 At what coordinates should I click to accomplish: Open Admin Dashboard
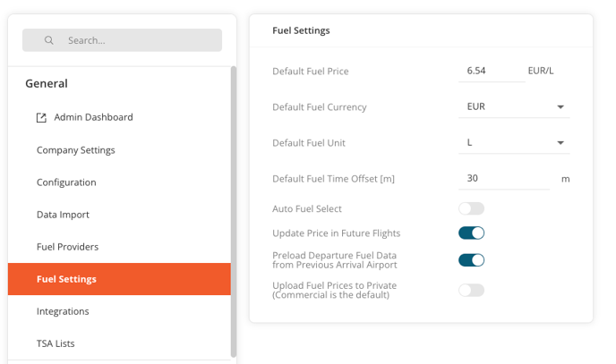point(93,117)
